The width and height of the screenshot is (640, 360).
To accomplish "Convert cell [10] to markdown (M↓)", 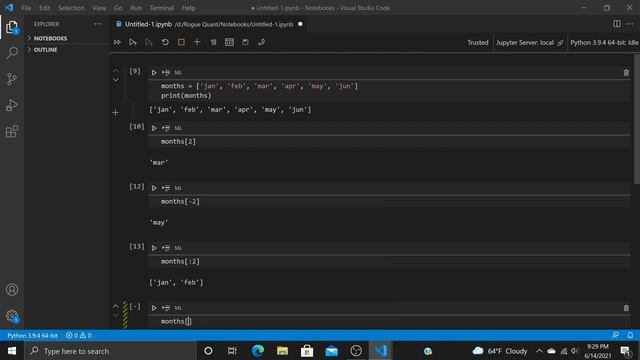I will (178, 128).
